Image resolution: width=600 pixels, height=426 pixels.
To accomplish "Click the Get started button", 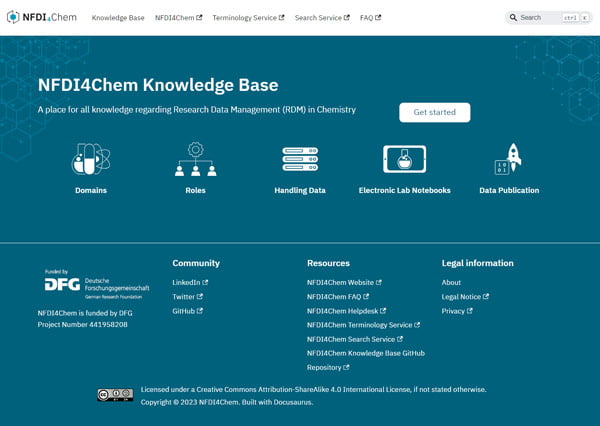I will point(435,113).
